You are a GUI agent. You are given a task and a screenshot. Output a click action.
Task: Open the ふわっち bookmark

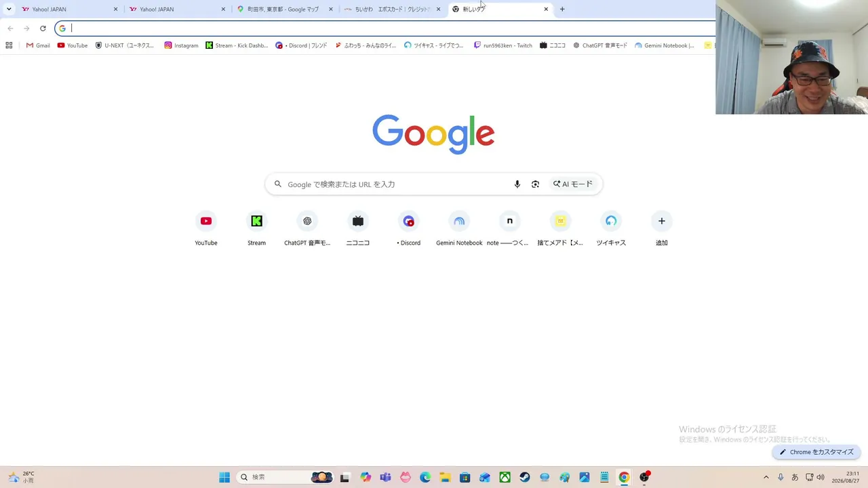[x=366, y=45]
